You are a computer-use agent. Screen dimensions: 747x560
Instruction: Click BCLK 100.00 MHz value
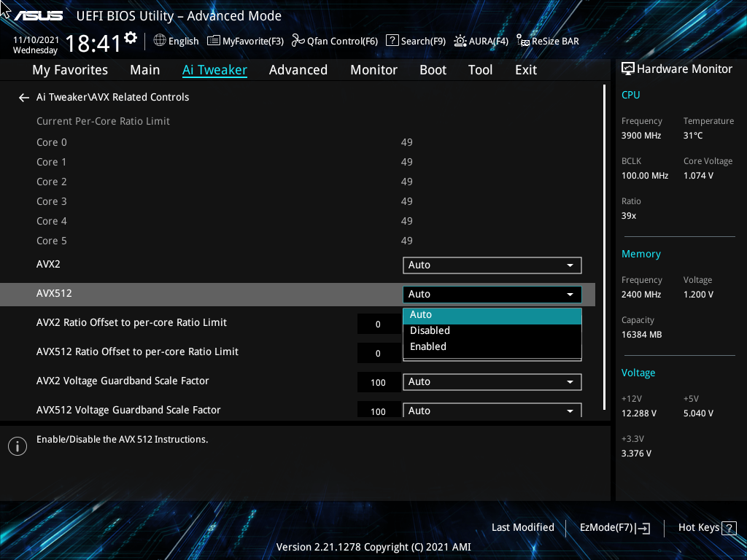[645, 176]
